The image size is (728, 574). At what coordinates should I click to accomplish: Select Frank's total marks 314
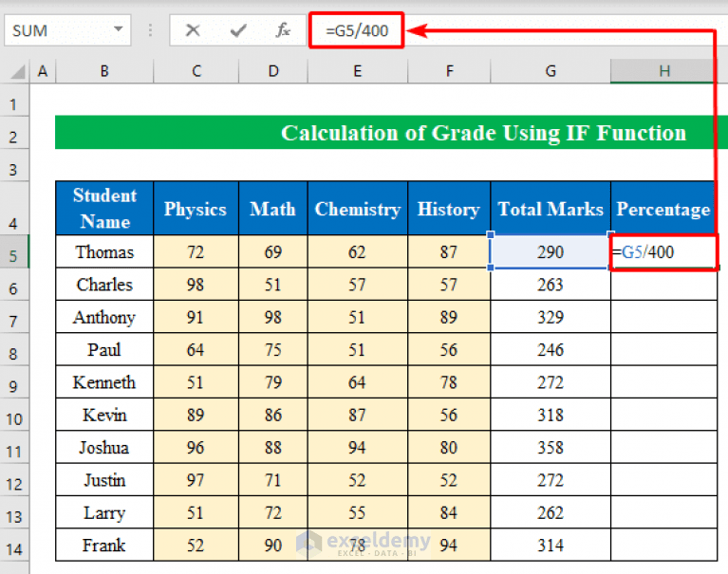pyautogui.click(x=551, y=546)
